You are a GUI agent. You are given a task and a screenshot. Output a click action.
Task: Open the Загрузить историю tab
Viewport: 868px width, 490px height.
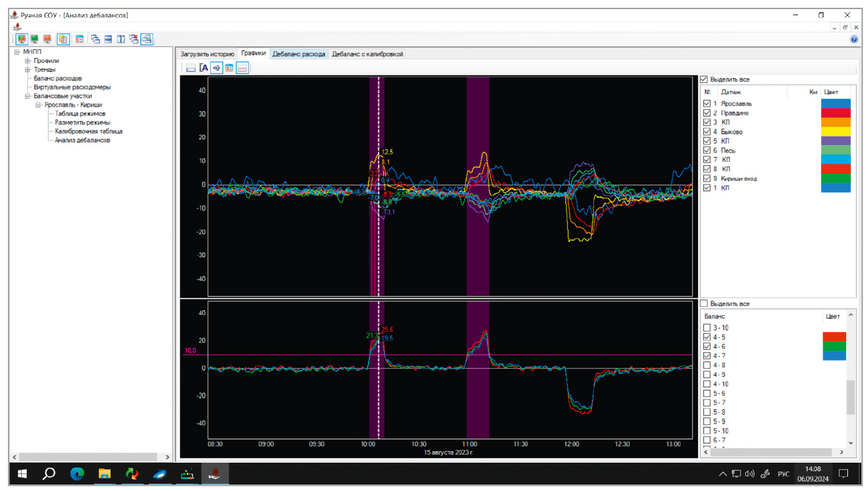coord(206,54)
